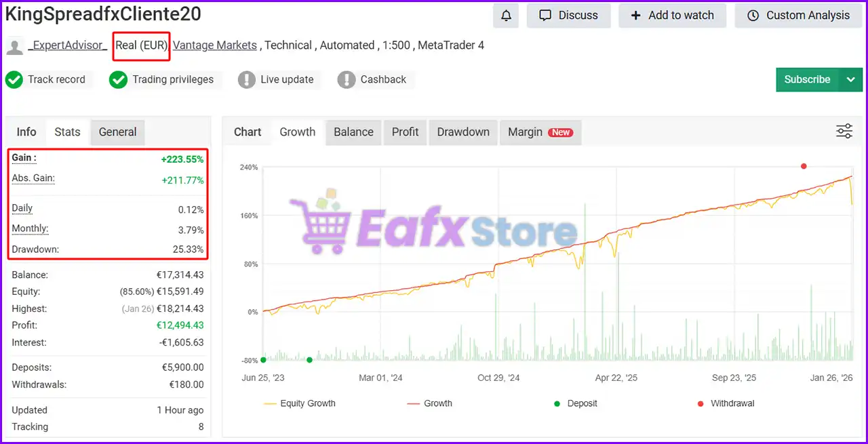Expand the Subscribe dropdown arrow
The width and height of the screenshot is (868, 444).
pos(851,79)
